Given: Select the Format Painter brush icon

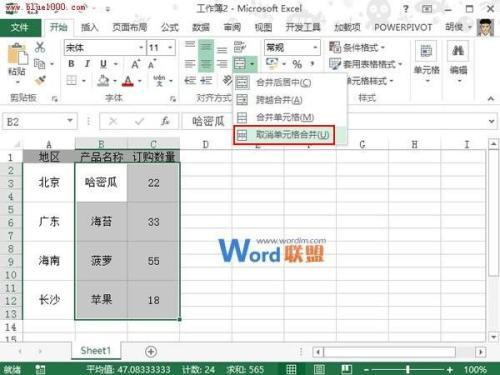Looking at the screenshot, I should 40,80.
